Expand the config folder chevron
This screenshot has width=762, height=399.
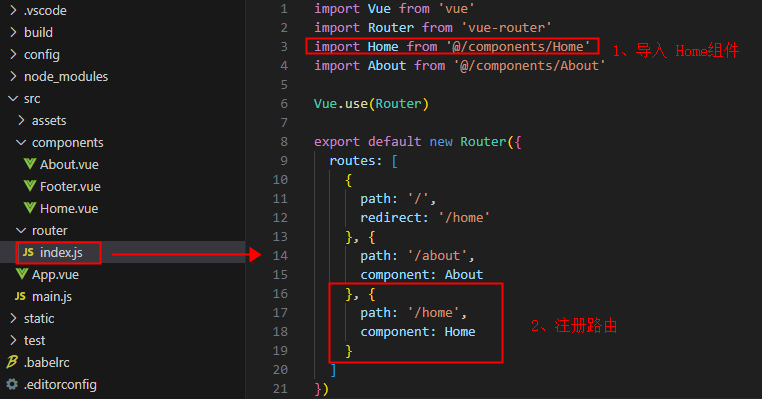[x=13, y=54]
